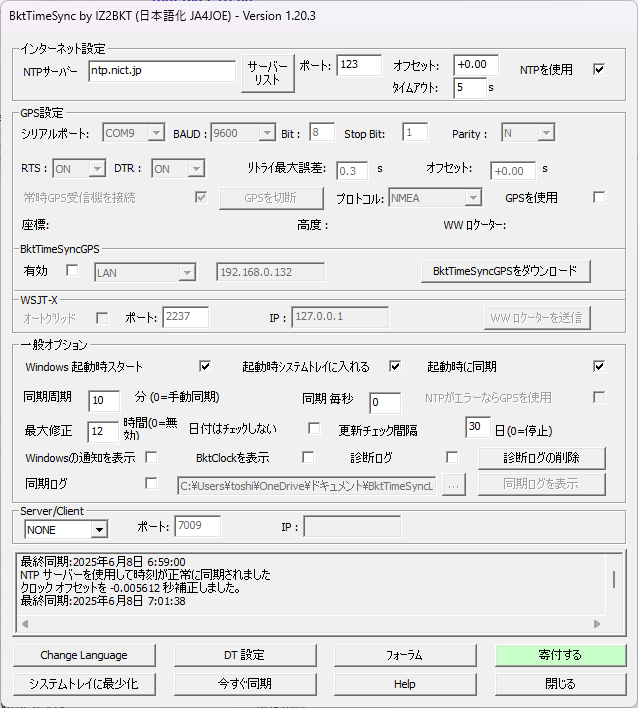This screenshot has height=708, width=638.
Task: Check 日付はチェックしない checkbox
Action: tap(314, 428)
